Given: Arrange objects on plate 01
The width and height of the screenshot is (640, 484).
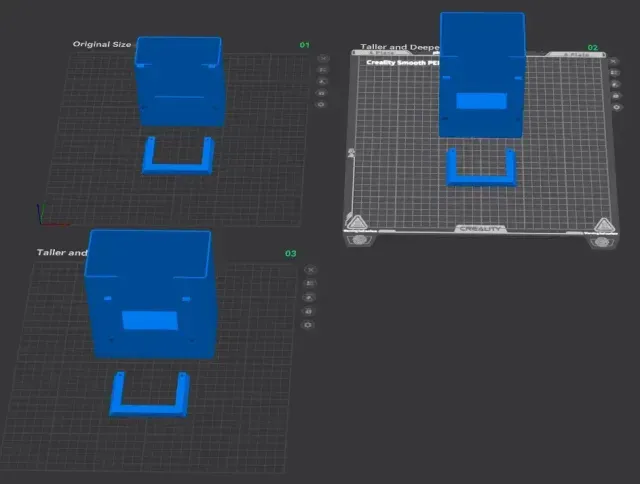Looking at the screenshot, I should click(322, 70).
